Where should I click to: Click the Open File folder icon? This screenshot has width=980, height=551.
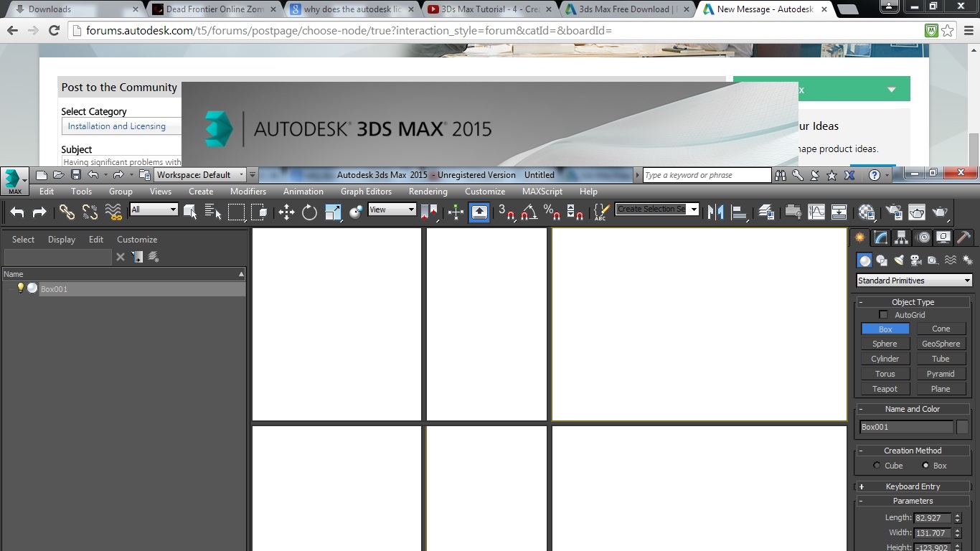(58, 175)
